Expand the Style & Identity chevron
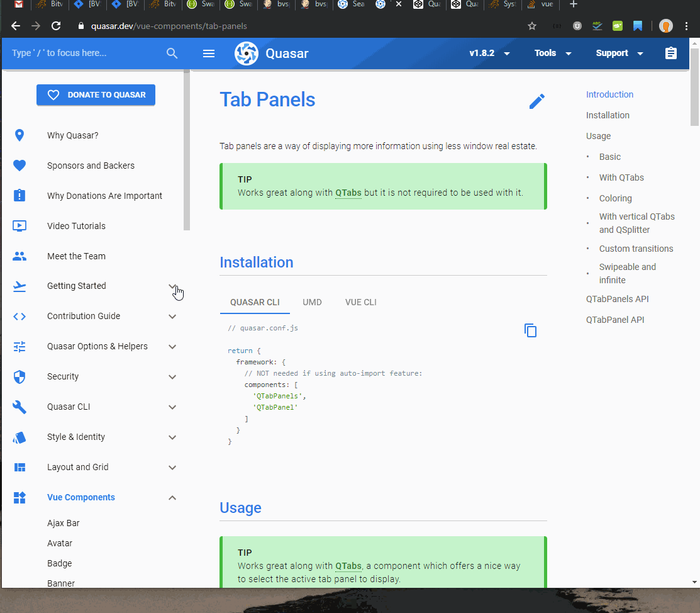Image resolution: width=700 pixels, height=613 pixels. click(172, 437)
